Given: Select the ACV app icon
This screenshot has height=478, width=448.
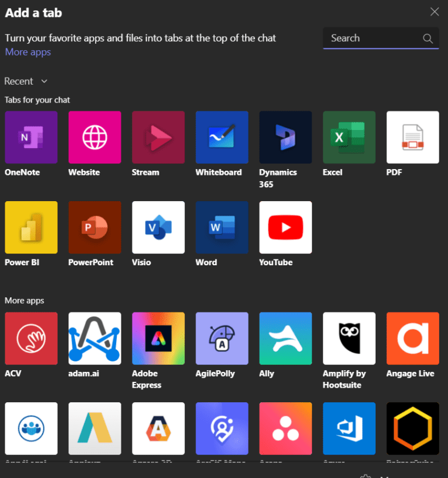Looking at the screenshot, I should 31,338.
